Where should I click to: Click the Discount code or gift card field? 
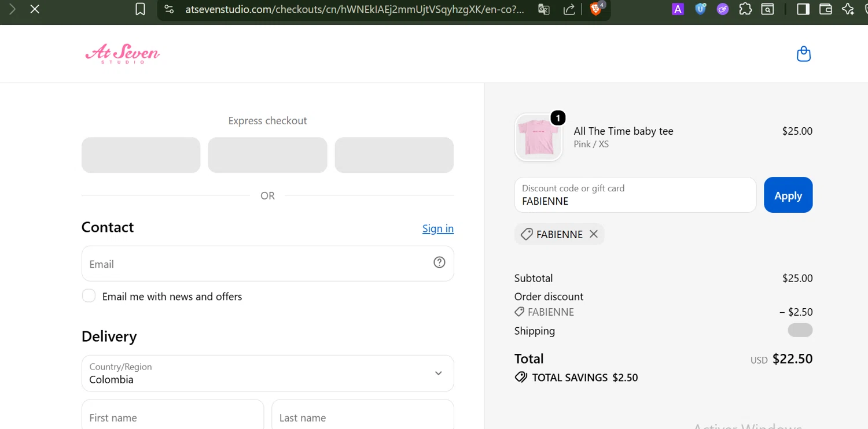[x=635, y=195]
